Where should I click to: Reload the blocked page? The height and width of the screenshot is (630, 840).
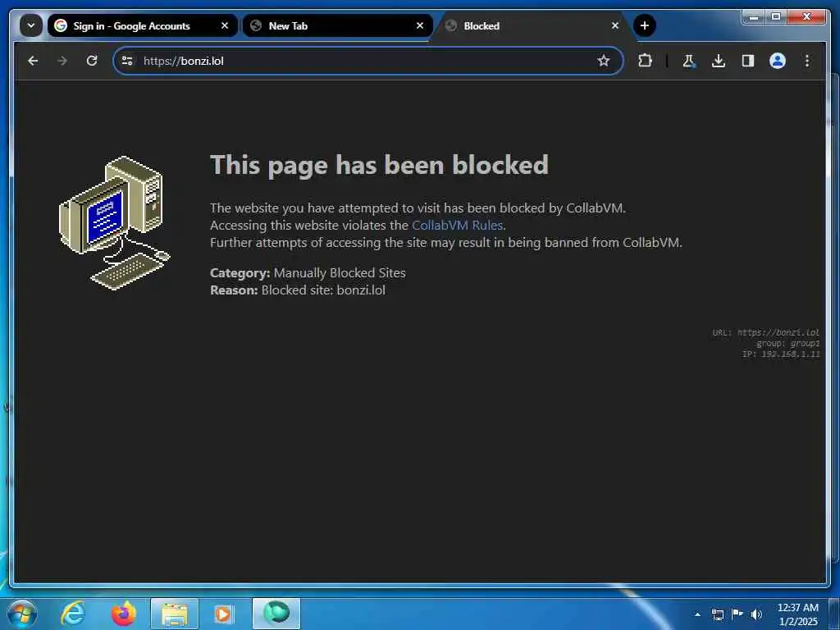[x=92, y=61]
